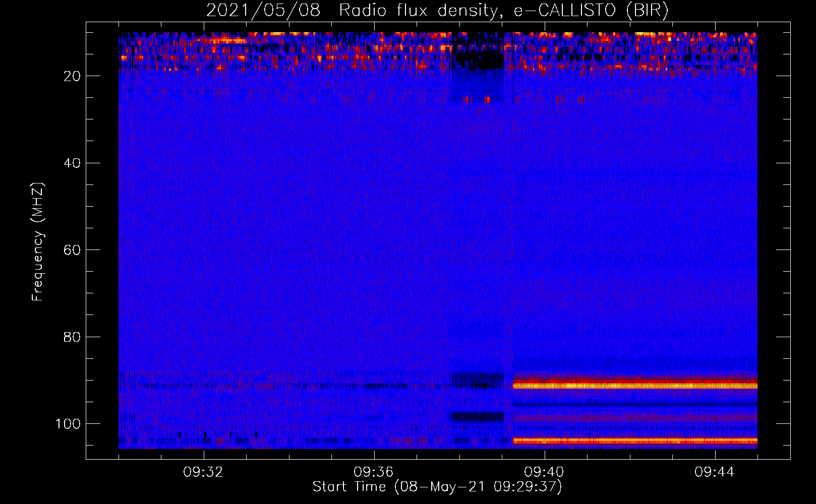Click the '09:44' time tick label
The image size is (816, 504).
(x=715, y=472)
